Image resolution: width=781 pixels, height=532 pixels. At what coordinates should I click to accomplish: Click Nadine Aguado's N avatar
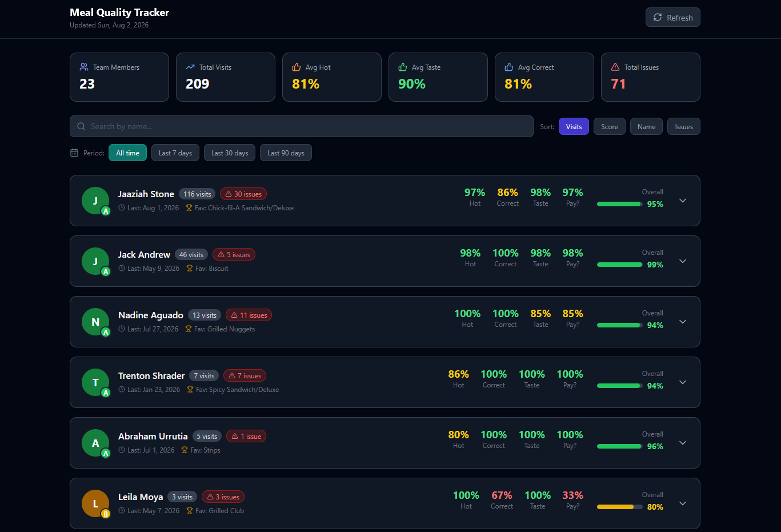click(x=95, y=322)
